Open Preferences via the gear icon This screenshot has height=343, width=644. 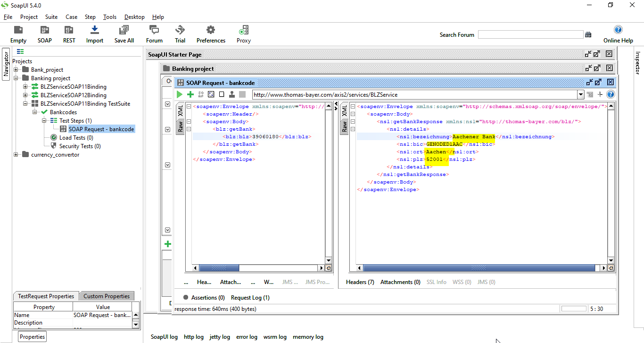pos(210,33)
